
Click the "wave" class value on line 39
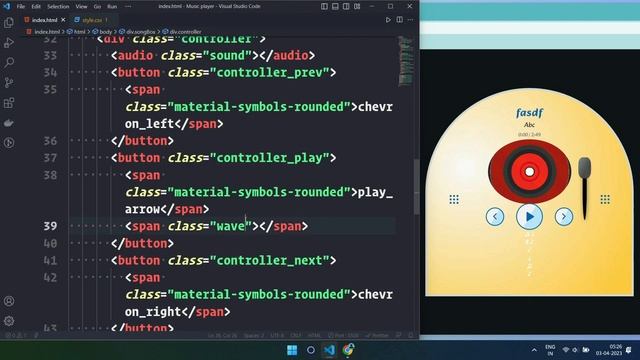(x=231, y=226)
